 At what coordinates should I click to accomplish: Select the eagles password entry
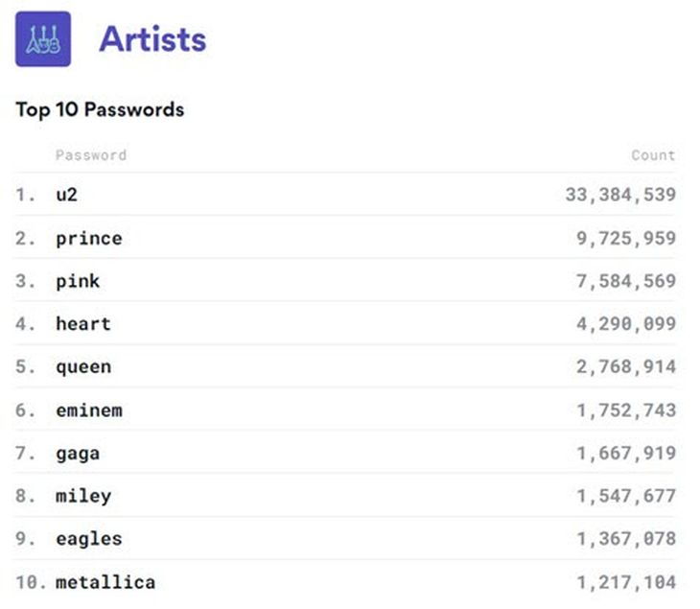click(x=89, y=539)
